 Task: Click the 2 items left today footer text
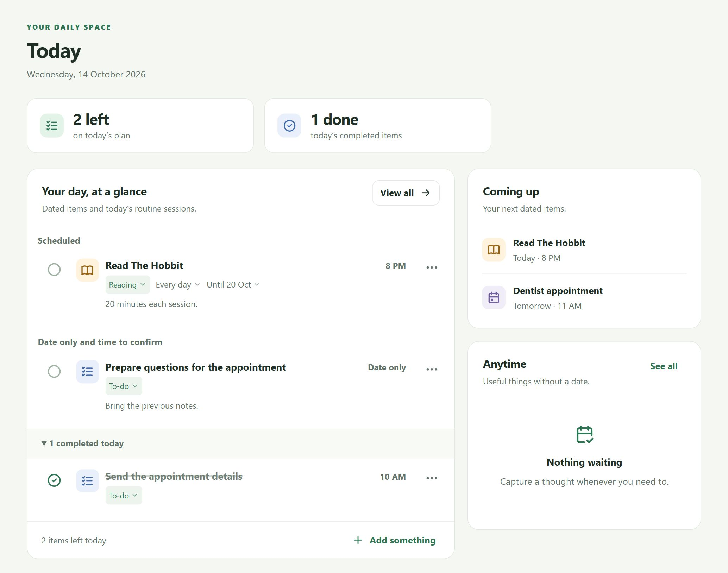point(74,541)
